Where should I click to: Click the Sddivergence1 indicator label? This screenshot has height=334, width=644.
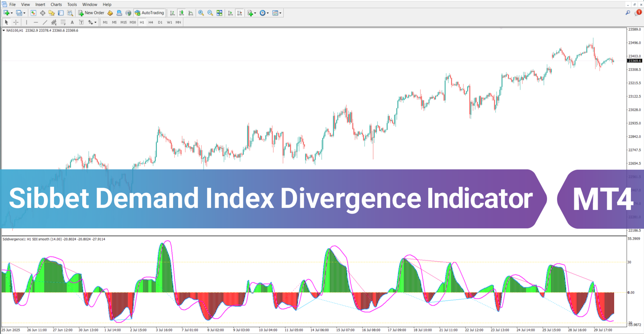54,239
